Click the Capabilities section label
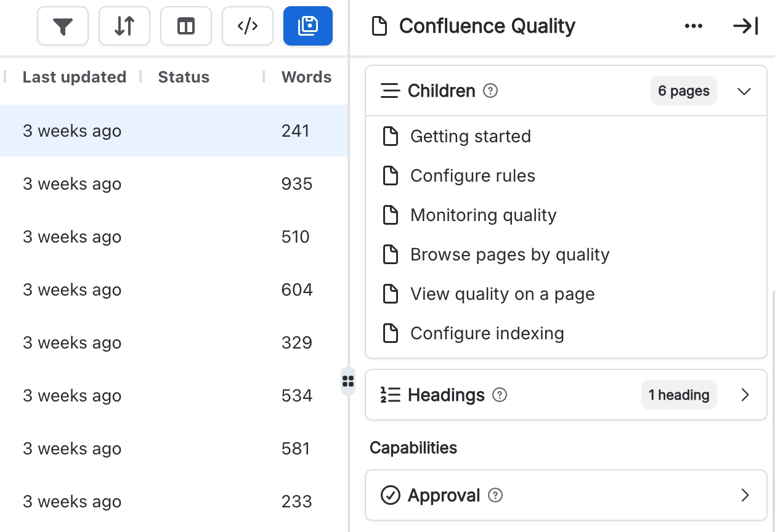Image resolution: width=775 pixels, height=532 pixels. click(x=413, y=448)
